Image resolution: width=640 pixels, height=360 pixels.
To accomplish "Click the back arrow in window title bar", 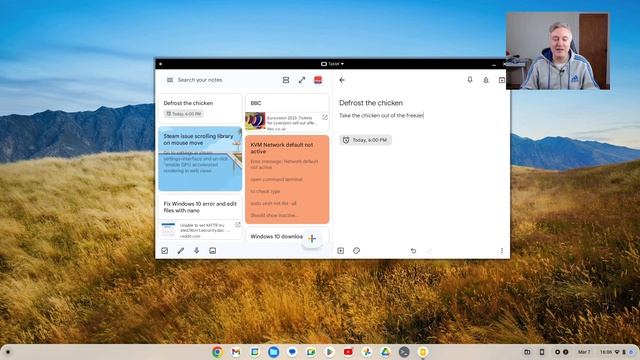I will tap(160, 64).
